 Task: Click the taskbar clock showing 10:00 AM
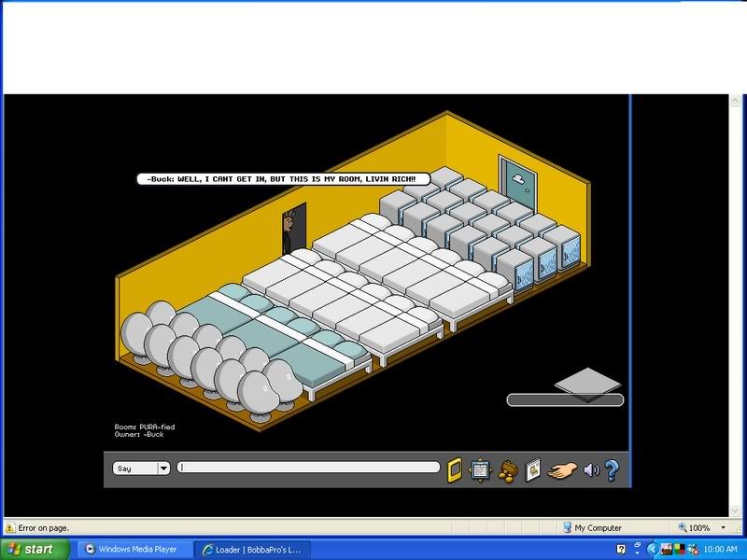click(x=720, y=549)
